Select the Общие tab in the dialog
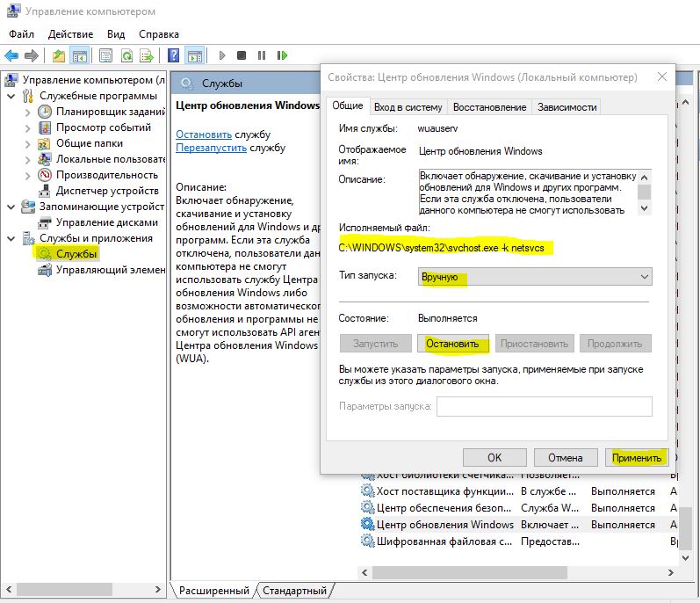Image resolution: width=700 pixels, height=603 pixels. coord(347,105)
